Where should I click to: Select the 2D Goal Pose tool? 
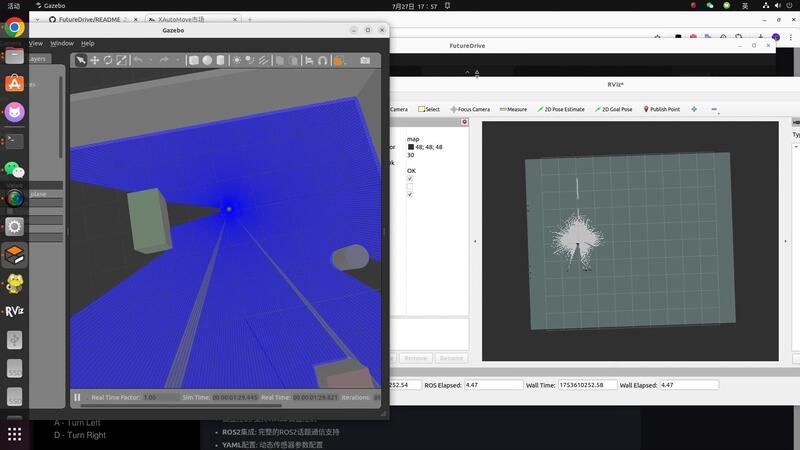pos(612,109)
